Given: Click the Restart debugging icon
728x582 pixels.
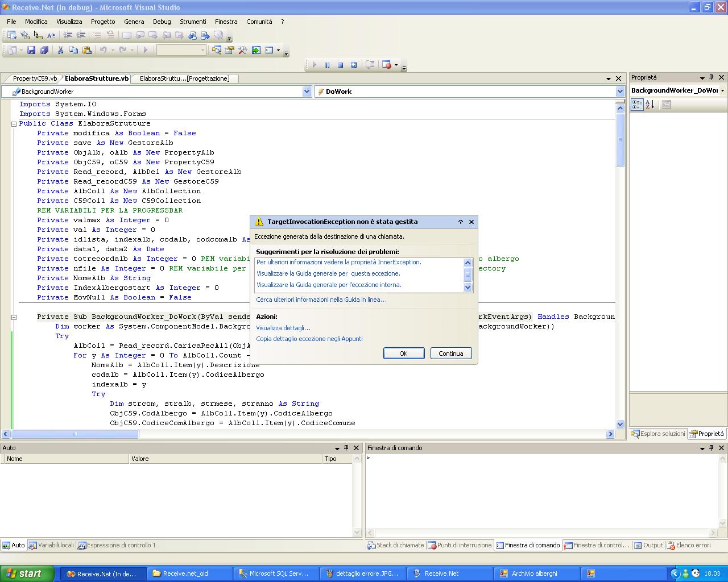Looking at the screenshot, I should (353, 65).
